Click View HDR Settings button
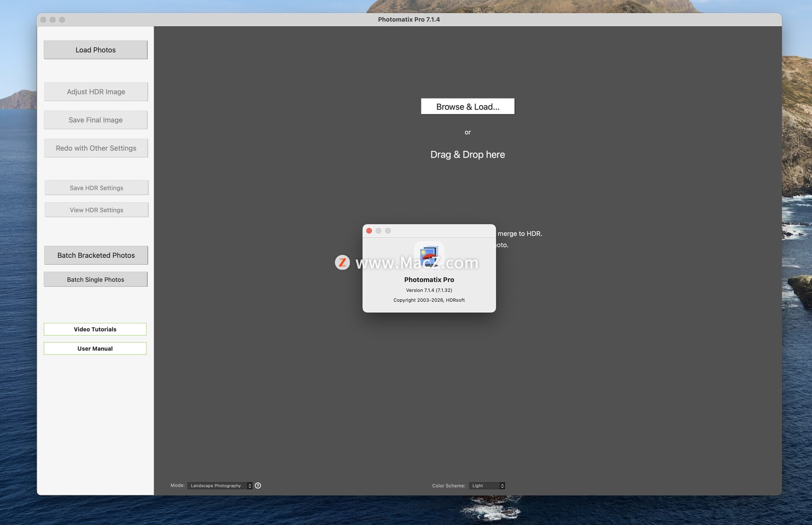The height and width of the screenshot is (525, 812). pyautogui.click(x=96, y=210)
